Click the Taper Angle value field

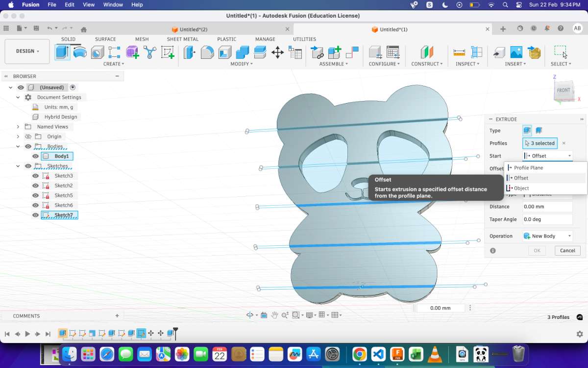click(547, 219)
